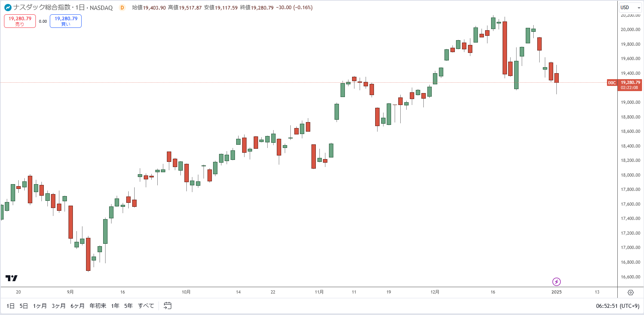Click the 9月 label on time axis
The height and width of the screenshot is (315, 644).
point(70,292)
